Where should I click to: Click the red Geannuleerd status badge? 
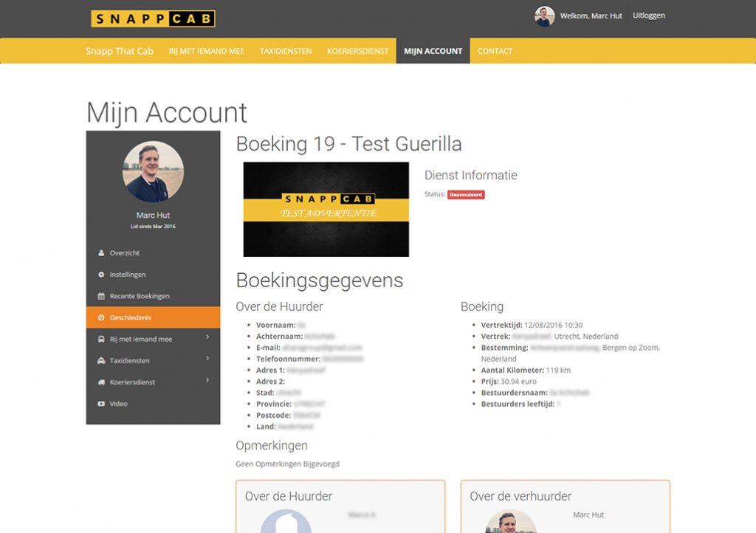(466, 195)
